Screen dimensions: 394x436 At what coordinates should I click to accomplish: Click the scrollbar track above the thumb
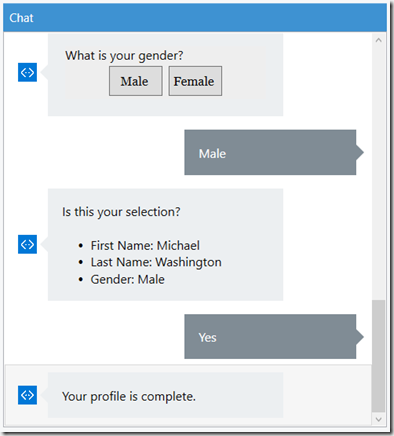click(378, 173)
